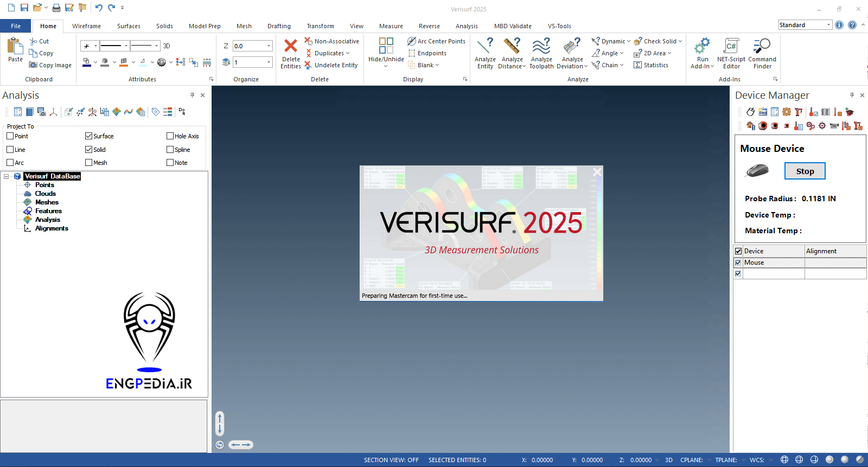The height and width of the screenshot is (467, 868).
Task: Toggle the Mouse device row checkbox
Action: point(738,263)
